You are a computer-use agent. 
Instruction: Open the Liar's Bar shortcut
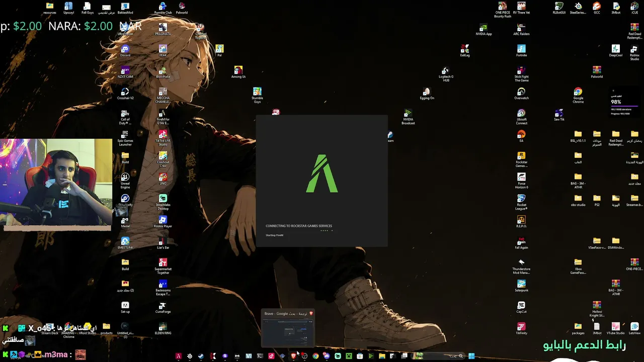[x=163, y=243]
